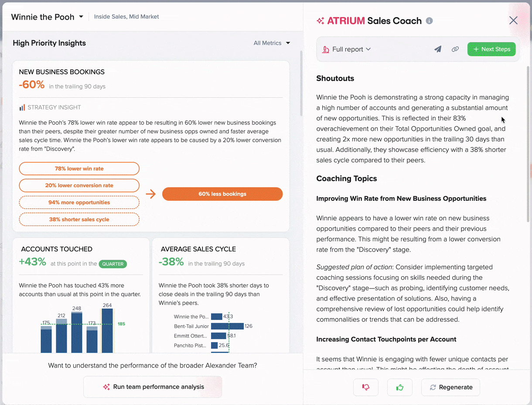Click the bar labeled 264 in Accounts Touched chart

coord(107,330)
